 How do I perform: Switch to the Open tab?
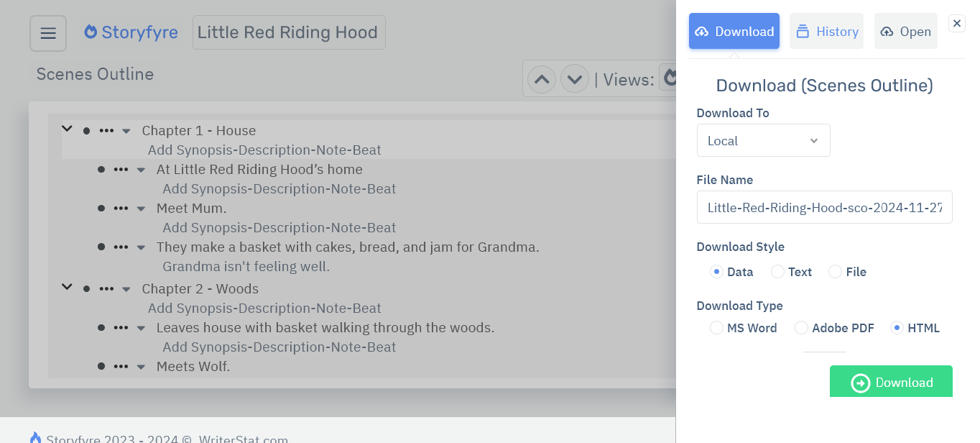pos(905,32)
